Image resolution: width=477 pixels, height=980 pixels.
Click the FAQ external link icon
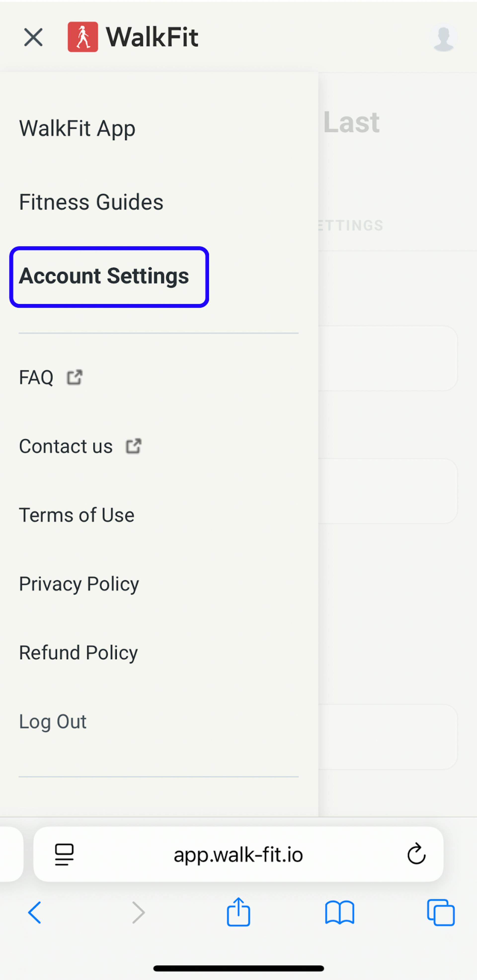tap(75, 377)
